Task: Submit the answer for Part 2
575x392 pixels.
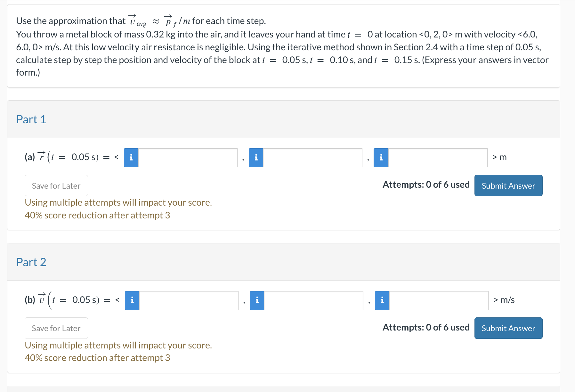Action: click(x=508, y=328)
